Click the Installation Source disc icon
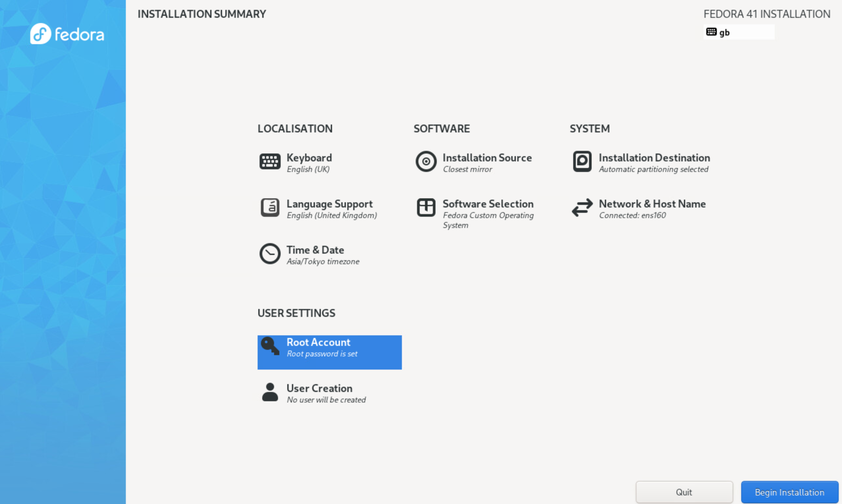 [x=426, y=162]
